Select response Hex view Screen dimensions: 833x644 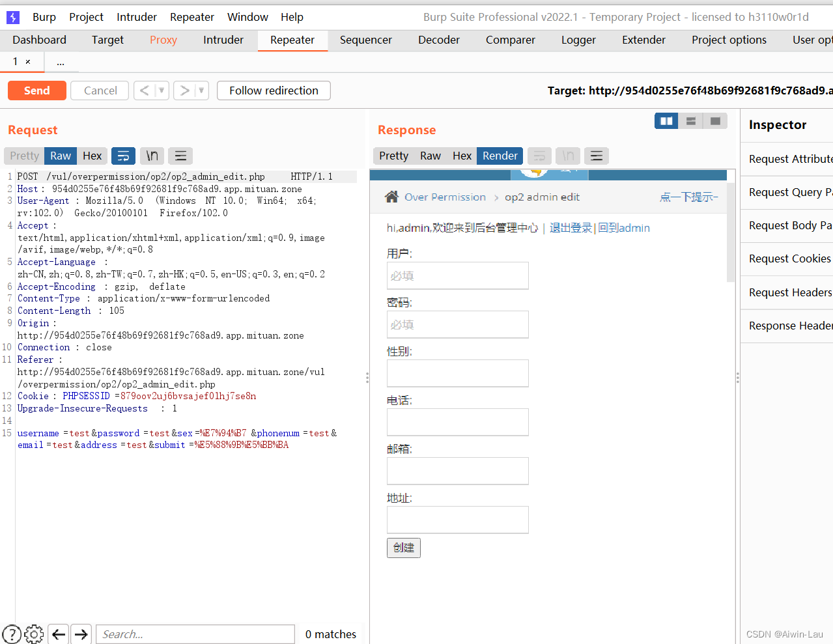click(x=462, y=156)
